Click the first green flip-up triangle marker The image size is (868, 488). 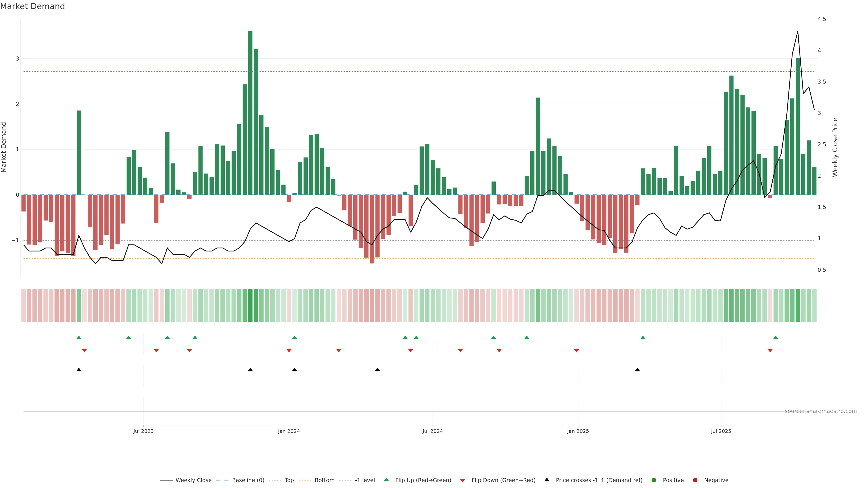79,338
